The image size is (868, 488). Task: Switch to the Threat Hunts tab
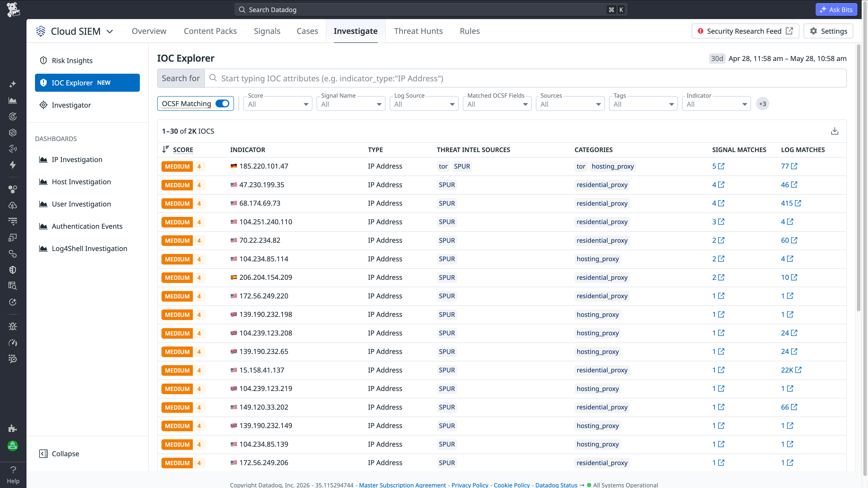(x=419, y=31)
